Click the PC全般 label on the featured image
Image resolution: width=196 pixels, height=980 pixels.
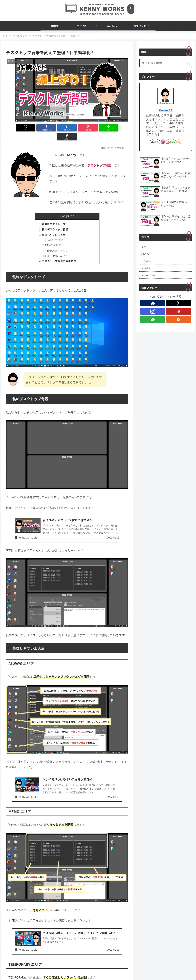pyautogui.click(x=12, y=61)
